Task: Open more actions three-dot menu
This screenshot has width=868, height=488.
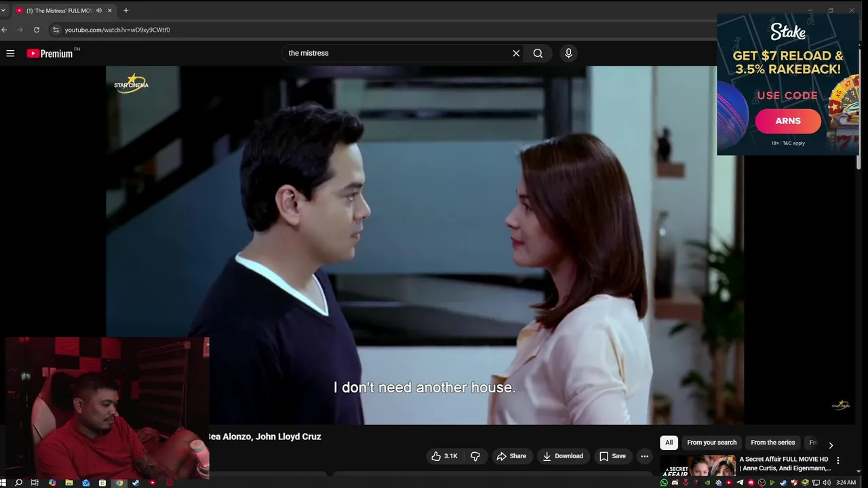Action: pyautogui.click(x=644, y=456)
